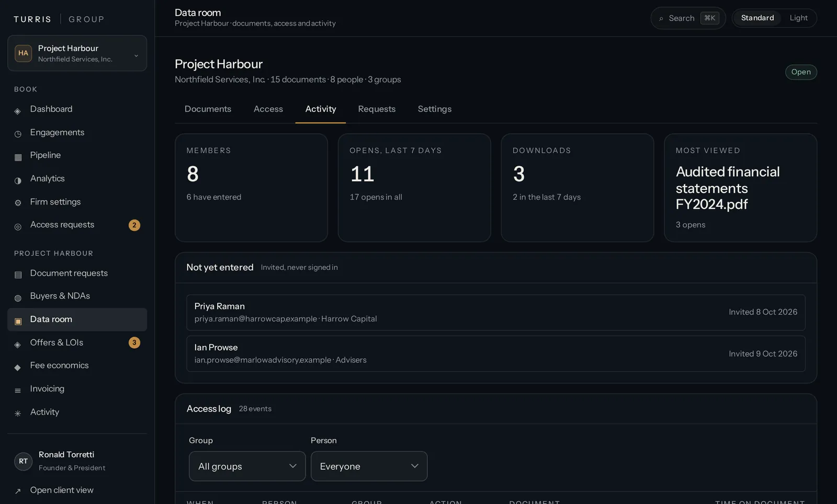Click the Activity asterisk icon in sidebar
Image resolution: width=837 pixels, height=504 pixels.
click(x=18, y=414)
